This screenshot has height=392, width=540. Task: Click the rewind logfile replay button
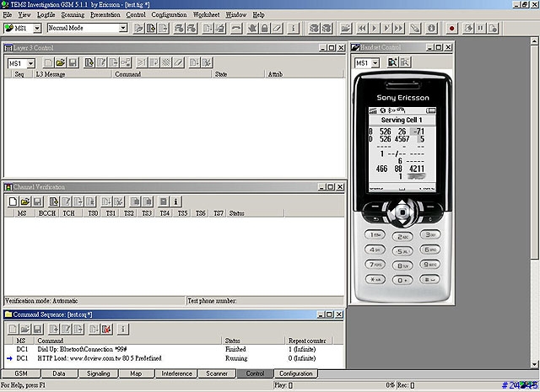click(362, 28)
